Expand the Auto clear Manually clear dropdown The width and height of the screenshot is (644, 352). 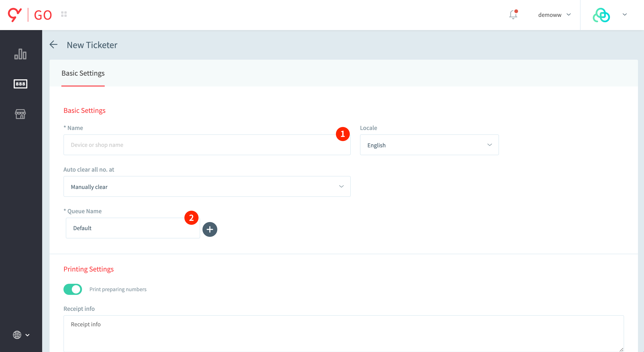click(207, 186)
